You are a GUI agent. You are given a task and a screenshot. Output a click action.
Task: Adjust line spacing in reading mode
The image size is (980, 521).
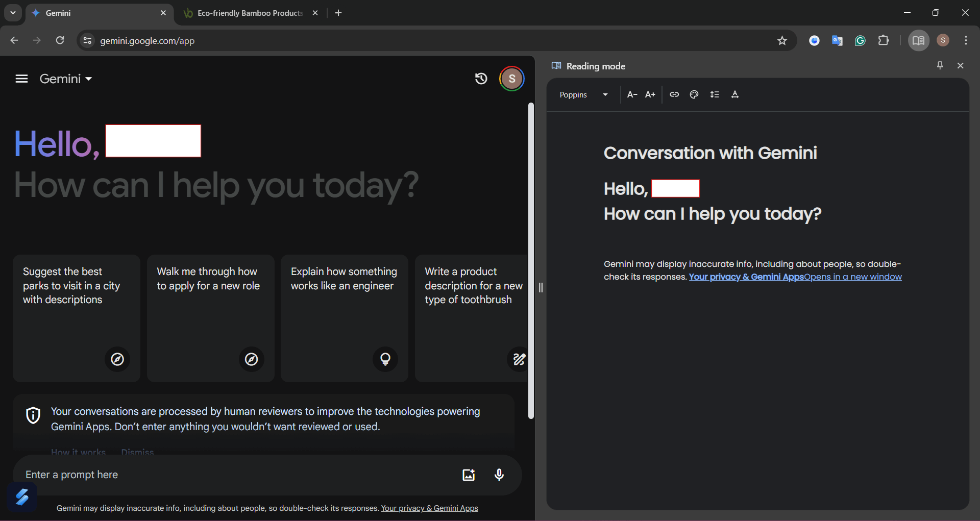coord(714,94)
